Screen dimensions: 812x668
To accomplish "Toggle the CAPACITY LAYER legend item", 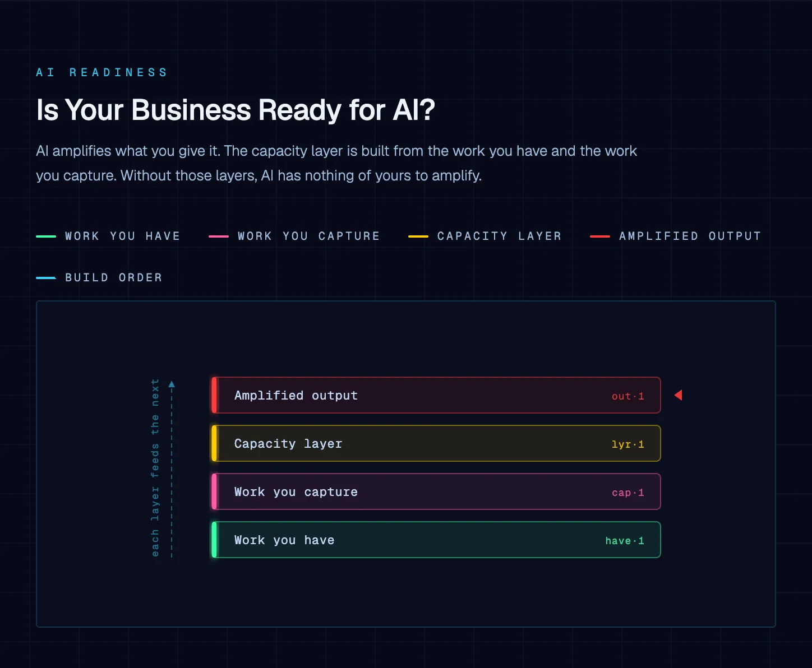I will pos(485,236).
